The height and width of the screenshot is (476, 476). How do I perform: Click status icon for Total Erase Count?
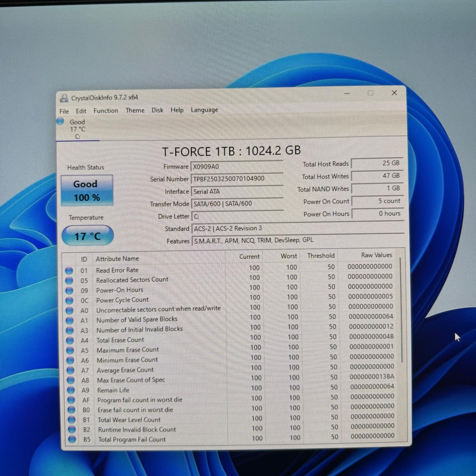click(x=70, y=340)
